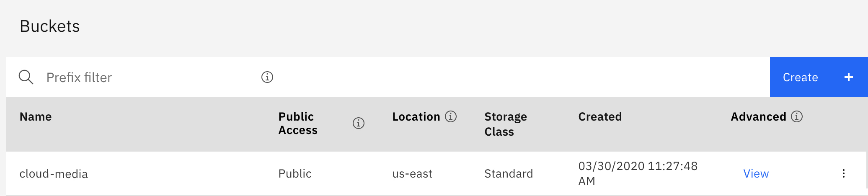The width and height of the screenshot is (868, 196).
Task: Open the cloud-media row overflow menu
Action: tap(844, 173)
